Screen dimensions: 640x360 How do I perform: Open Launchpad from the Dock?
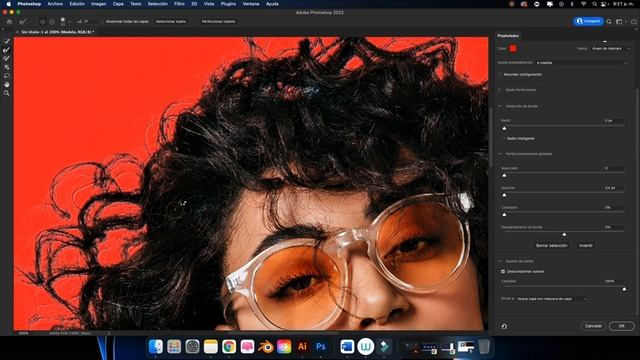(x=174, y=347)
